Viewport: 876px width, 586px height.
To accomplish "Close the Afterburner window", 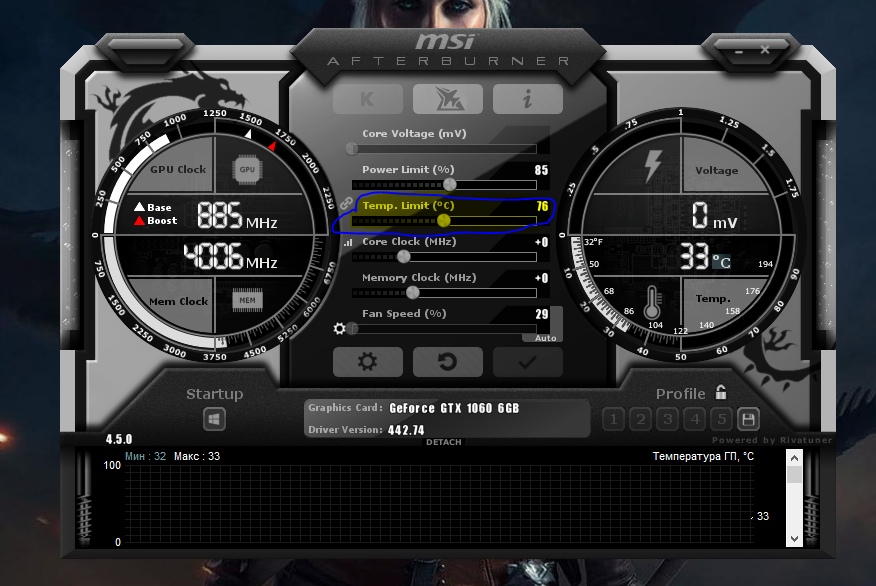I will click(765, 50).
